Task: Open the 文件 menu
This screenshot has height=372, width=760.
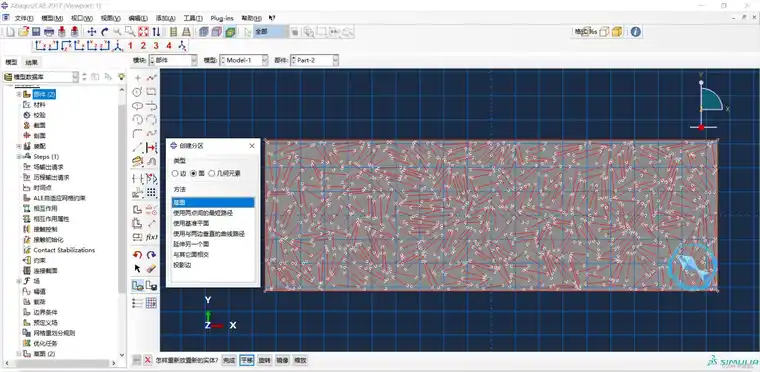Action: click(23, 18)
